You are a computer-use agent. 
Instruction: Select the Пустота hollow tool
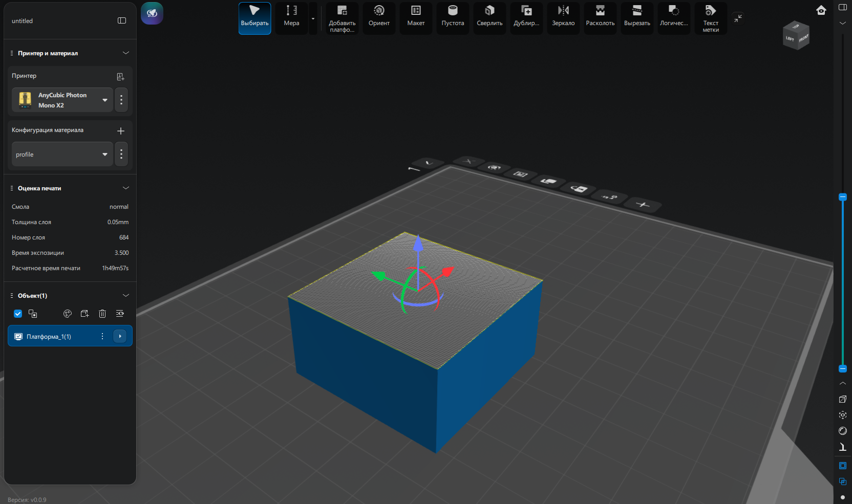(x=453, y=18)
